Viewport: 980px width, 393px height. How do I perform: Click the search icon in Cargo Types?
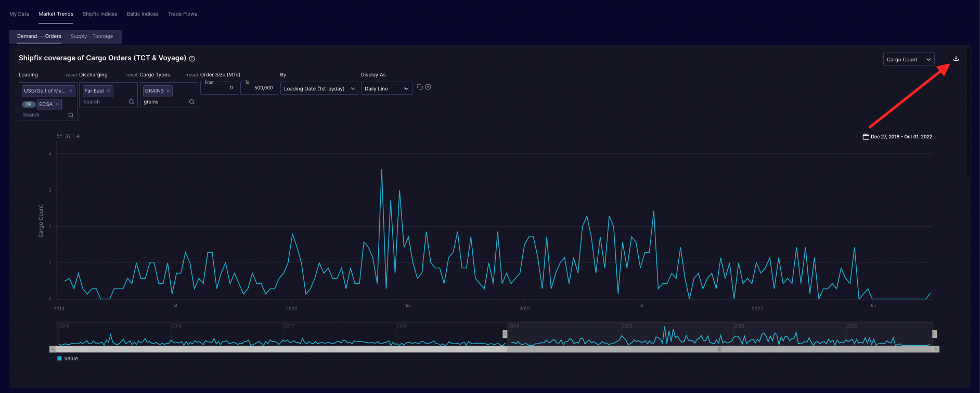tap(191, 102)
